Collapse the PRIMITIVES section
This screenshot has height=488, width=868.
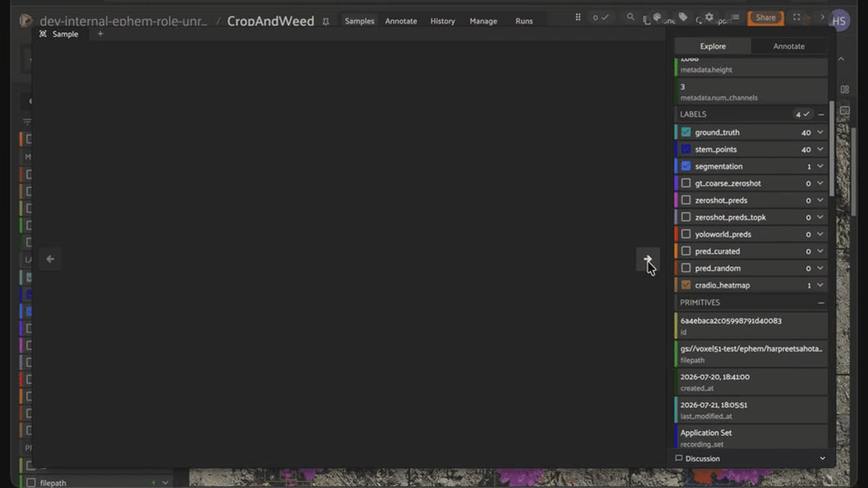pos(821,303)
